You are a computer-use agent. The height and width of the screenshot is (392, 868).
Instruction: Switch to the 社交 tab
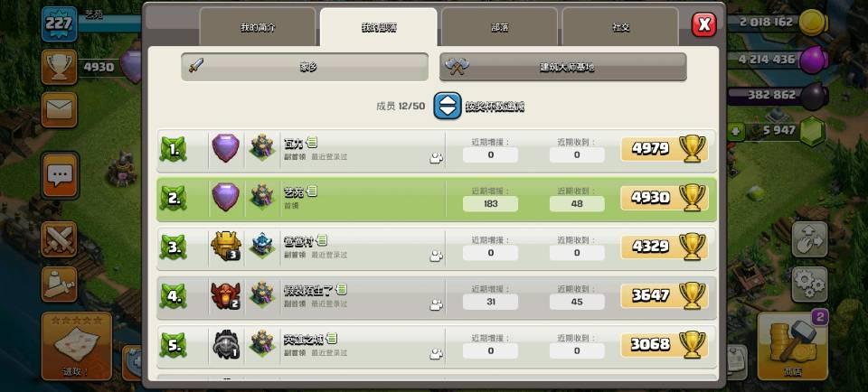tap(620, 27)
